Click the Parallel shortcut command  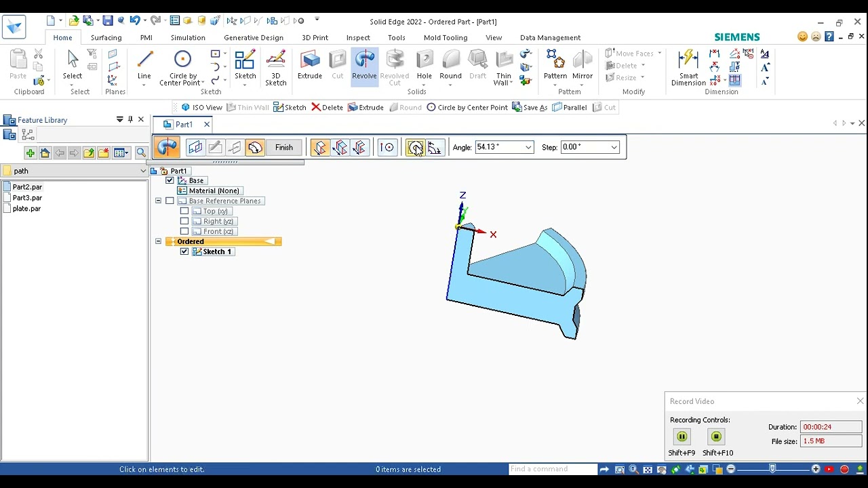click(x=569, y=108)
